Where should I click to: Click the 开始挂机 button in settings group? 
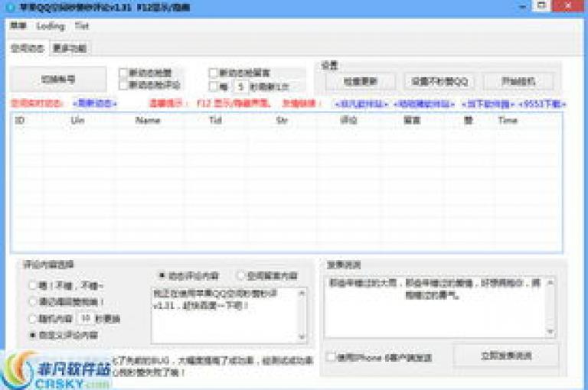click(518, 81)
